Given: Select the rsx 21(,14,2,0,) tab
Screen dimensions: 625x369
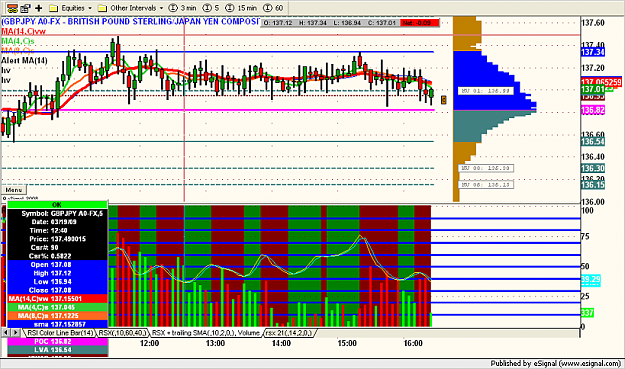Looking at the screenshot, I should (x=289, y=332).
